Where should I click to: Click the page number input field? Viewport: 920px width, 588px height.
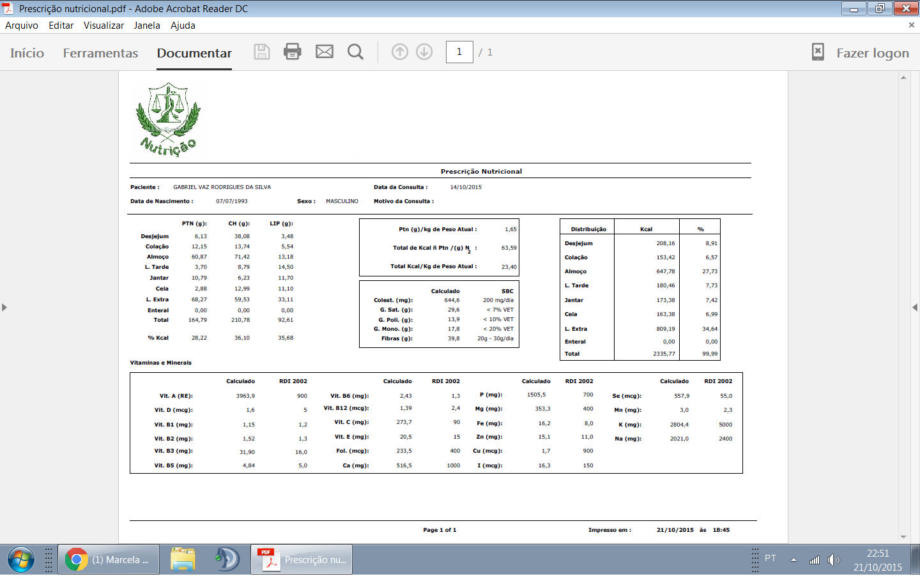click(x=459, y=52)
